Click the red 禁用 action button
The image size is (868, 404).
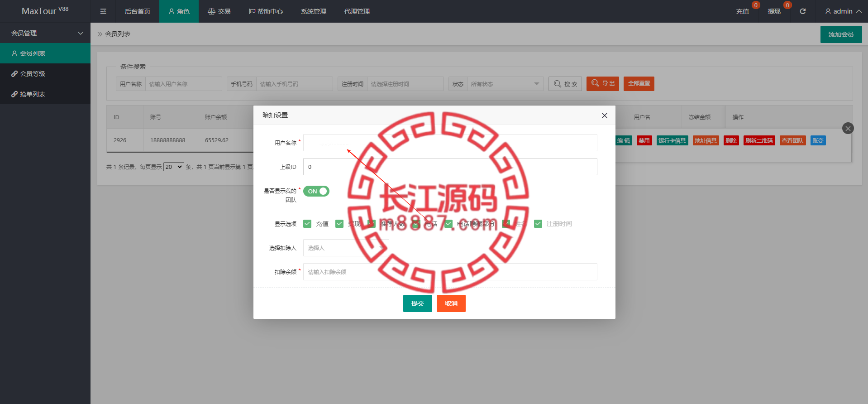(644, 140)
